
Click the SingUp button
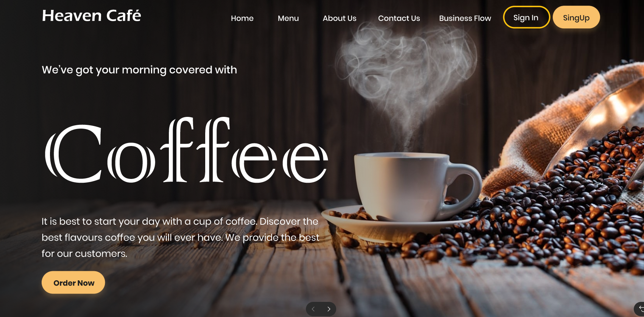(576, 17)
